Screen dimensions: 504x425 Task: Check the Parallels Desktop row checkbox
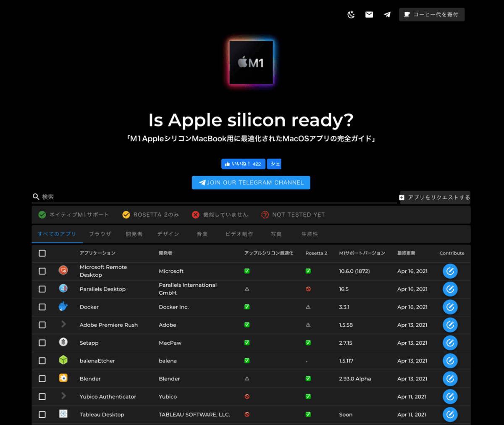point(42,289)
